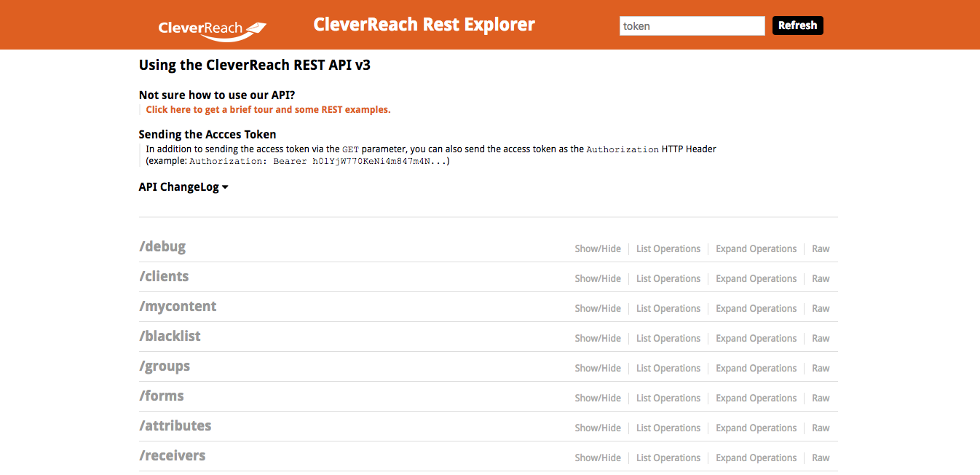The height and width of the screenshot is (475, 980).
Task: List Operations for /debug
Action: click(668, 248)
